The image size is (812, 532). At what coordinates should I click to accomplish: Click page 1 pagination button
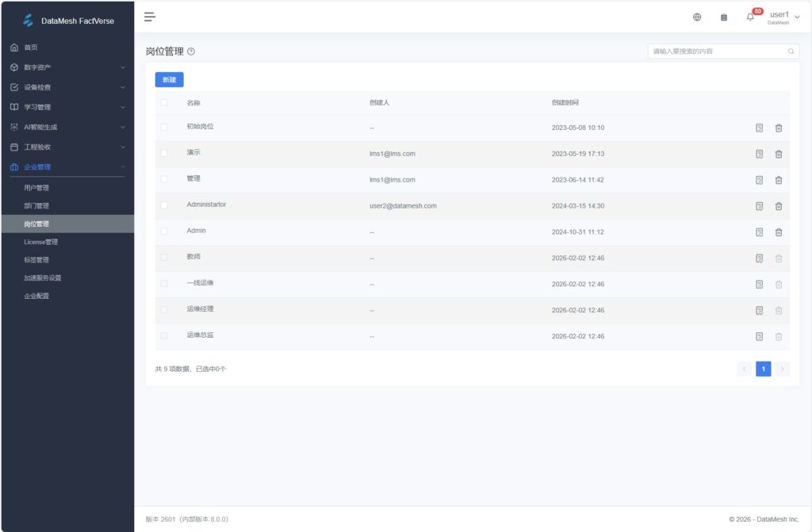[763, 369]
